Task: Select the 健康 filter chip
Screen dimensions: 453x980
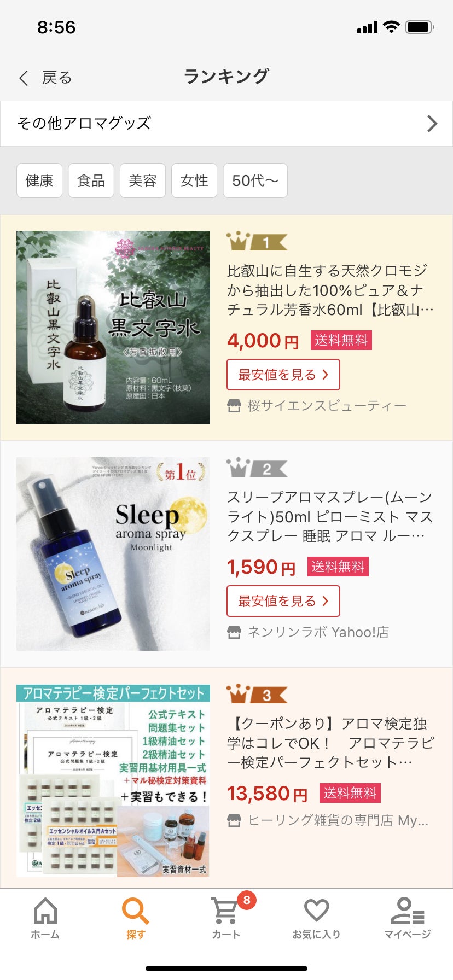Action: (x=39, y=180)
